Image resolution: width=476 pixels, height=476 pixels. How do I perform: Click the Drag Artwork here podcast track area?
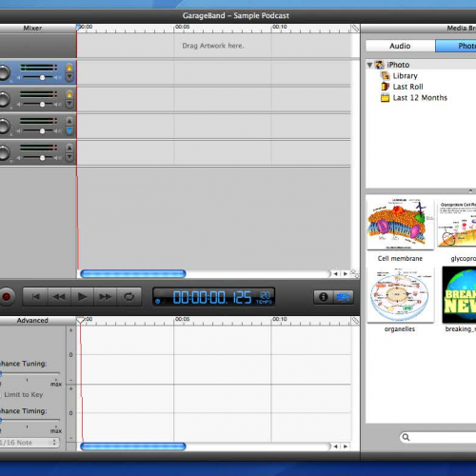[213, 46]
